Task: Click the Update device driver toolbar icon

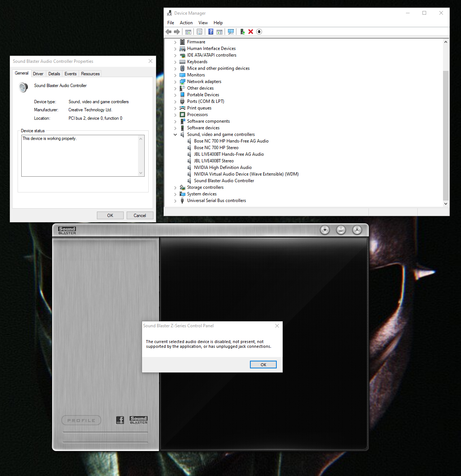Action: tap(242, 32)
